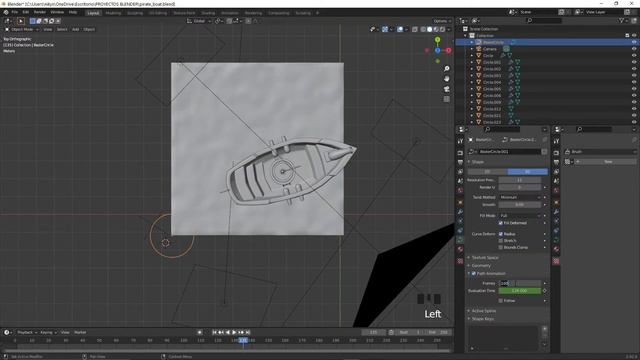This screenshot has width=640, height=360.
Task: Open the Edit menu
Action: (x=26, y=12)
